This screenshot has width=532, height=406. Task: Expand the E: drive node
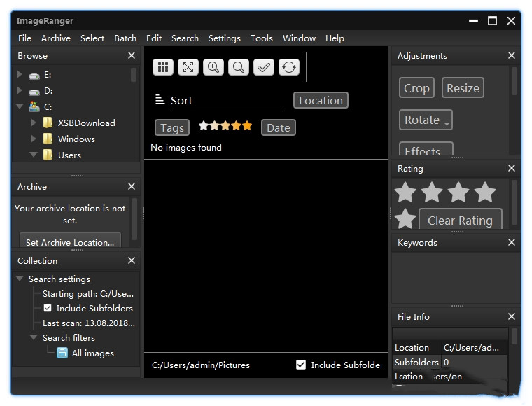coord(20,74)
